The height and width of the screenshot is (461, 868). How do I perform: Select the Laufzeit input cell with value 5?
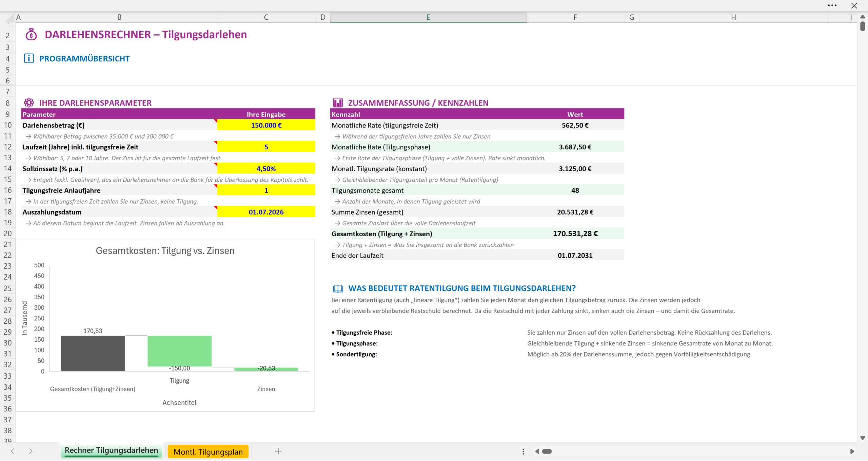tap(266, 147)
